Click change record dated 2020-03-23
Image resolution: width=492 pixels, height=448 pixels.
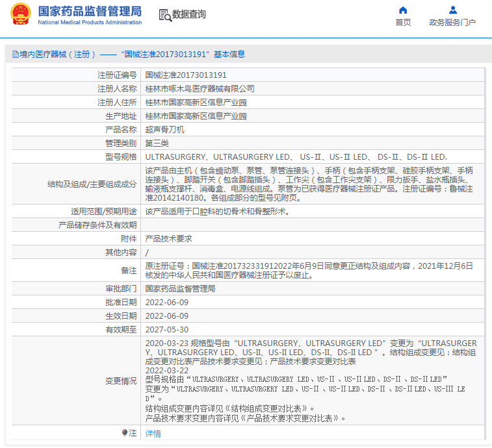point(311,352)
